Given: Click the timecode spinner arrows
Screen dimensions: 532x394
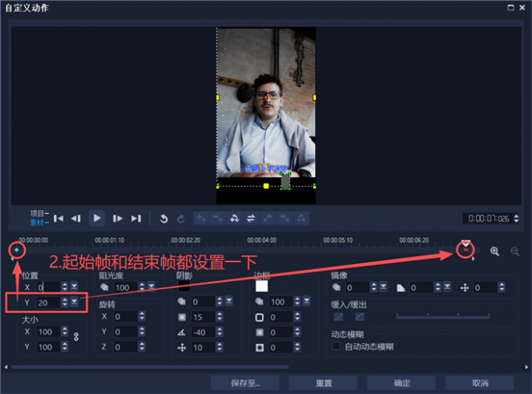Looking at the screenshot, I should tap(516, 218).
